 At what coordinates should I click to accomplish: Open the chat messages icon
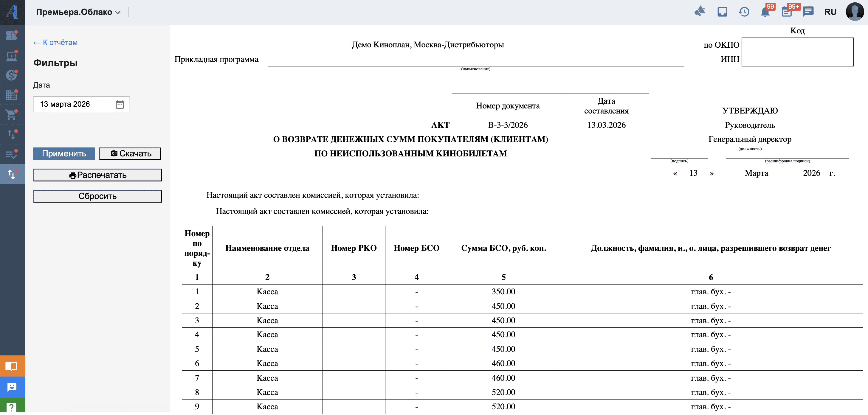click(808, 12)
